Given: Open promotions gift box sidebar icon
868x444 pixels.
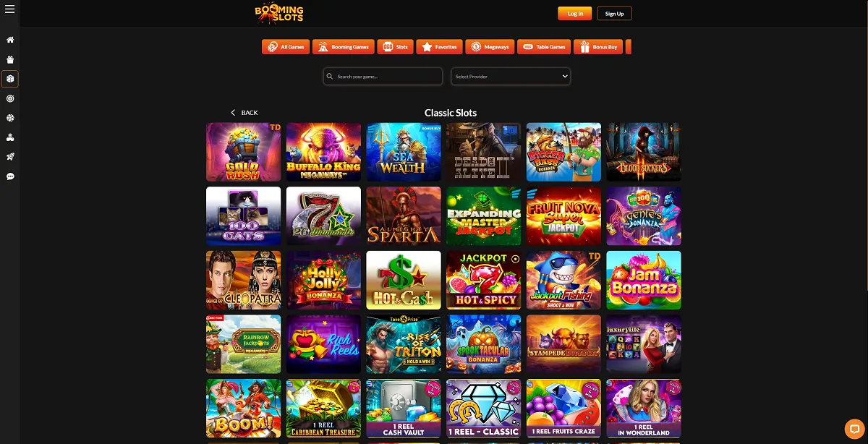Looking at the screenshot, I should (x=10, y=59).
